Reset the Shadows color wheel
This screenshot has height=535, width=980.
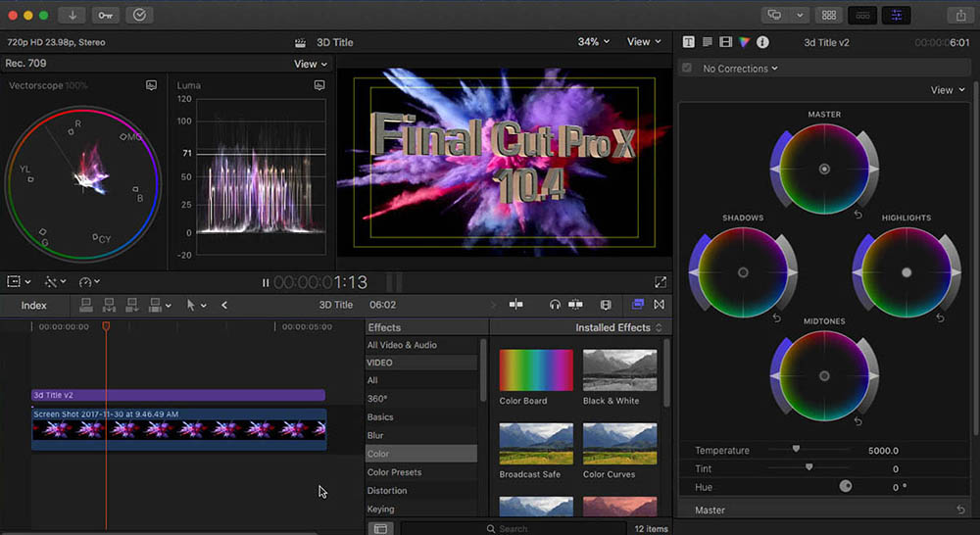pyautogui.click(x=776, y=318)
